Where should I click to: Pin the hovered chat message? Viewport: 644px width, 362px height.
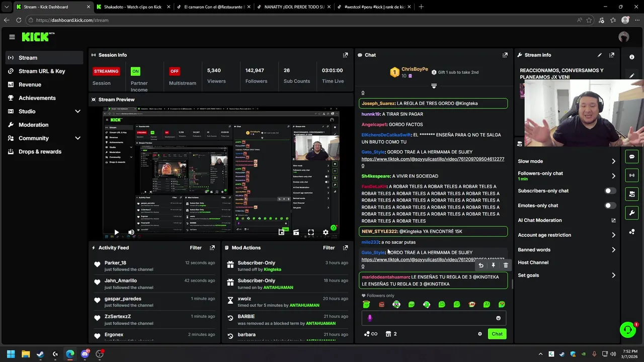pos(493,265)
